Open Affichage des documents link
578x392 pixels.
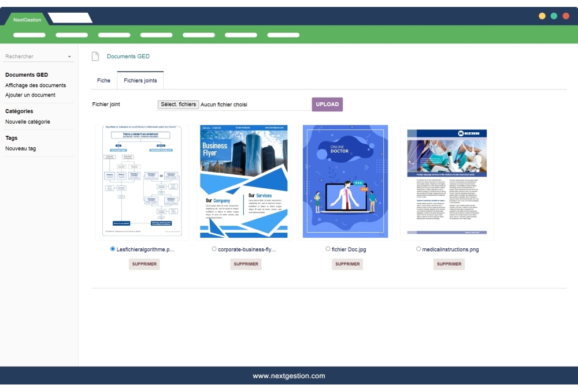tap(35, 85)
